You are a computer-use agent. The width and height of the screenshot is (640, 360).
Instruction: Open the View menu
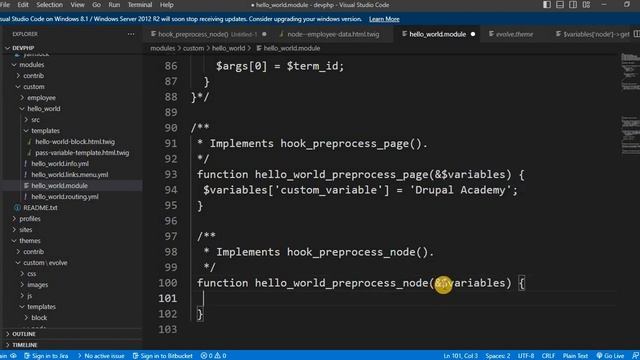click(x=77, y=5)
